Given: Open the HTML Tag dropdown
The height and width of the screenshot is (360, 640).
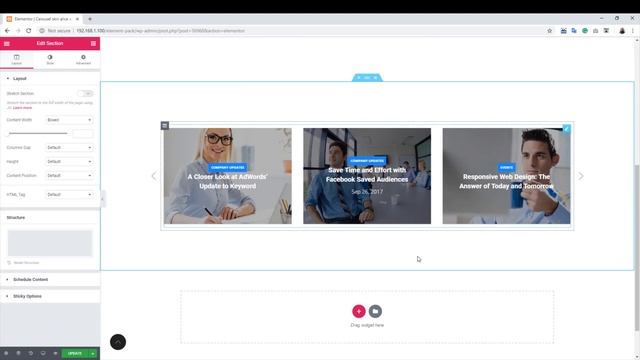Looking at the screenshot, I should point(69,195).
